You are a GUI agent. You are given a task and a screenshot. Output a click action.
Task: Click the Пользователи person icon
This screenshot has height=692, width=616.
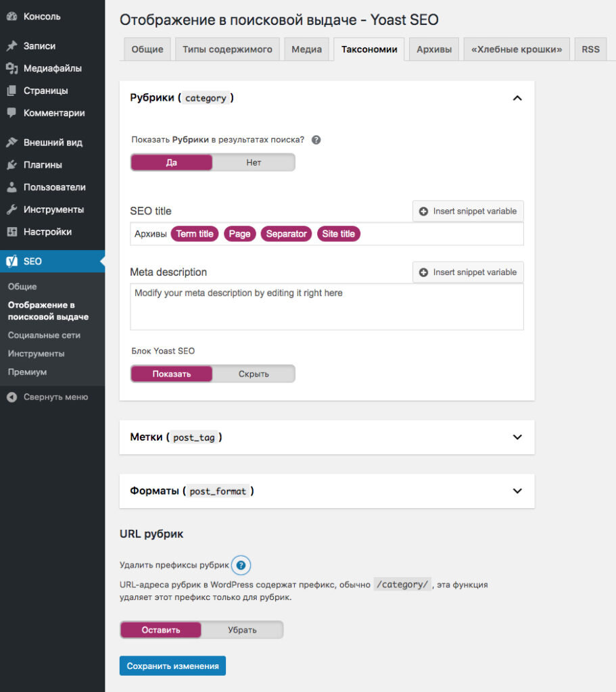12,187
